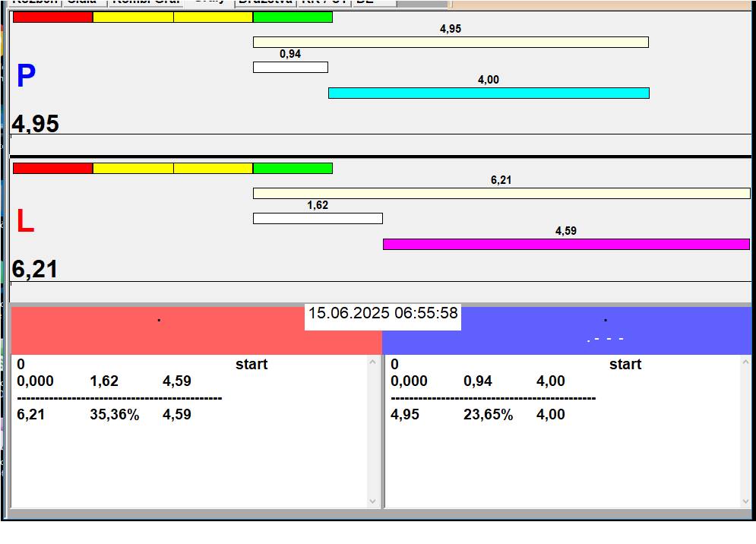Click 0,000 in the right results list
The height and width of the screenshot is (544, 756).
[409, 381]
